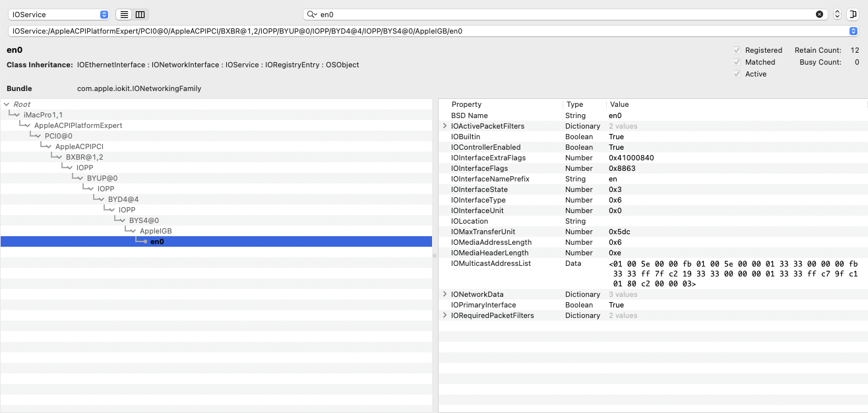Sort by the Type column header
868x413 pixels.
(575, 104)
